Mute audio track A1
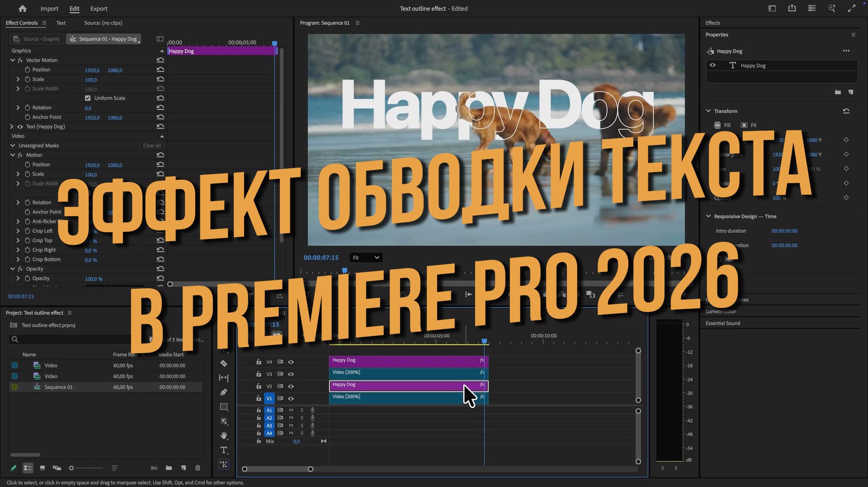 coord(291,410)
